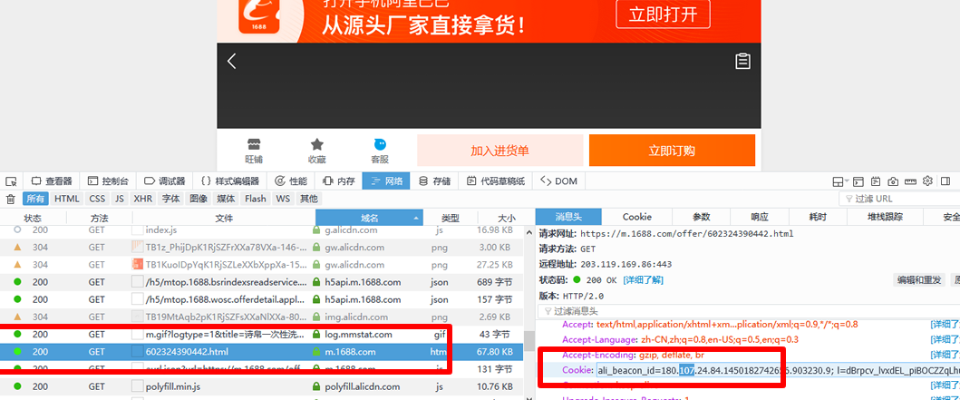The width and height of the screenshot is (960, 400).
Task: Select the polyfill.min.js request row
Action: tap(261, 387)
